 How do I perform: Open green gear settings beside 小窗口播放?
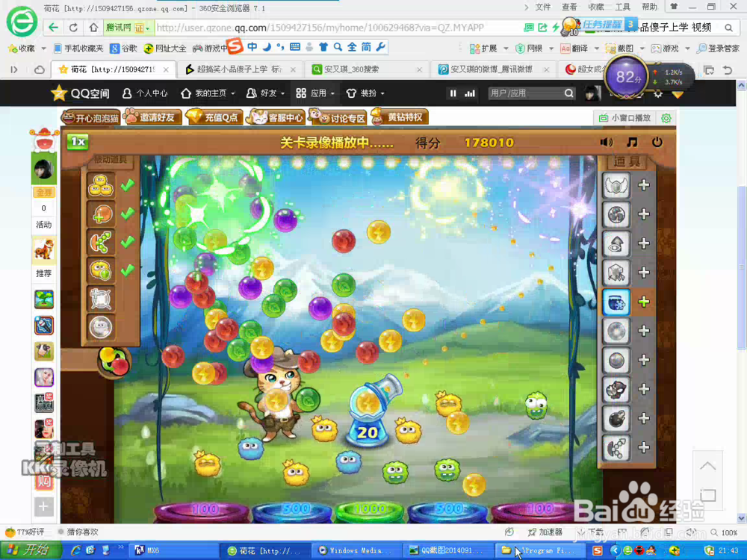pos(666,118)
